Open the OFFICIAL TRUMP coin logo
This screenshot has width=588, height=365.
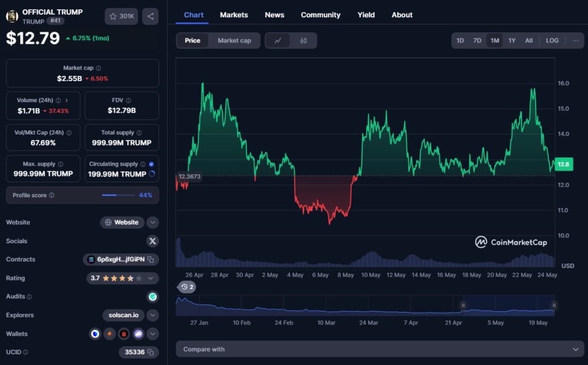[12, 16]
